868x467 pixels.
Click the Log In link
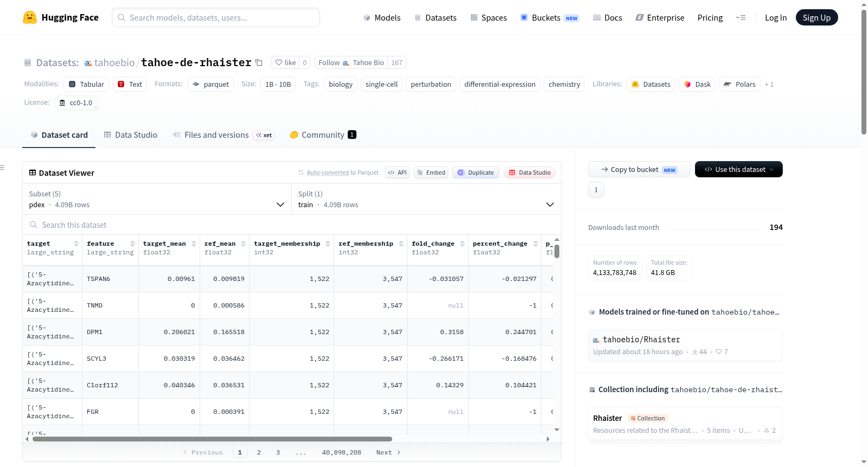point(776,17)
